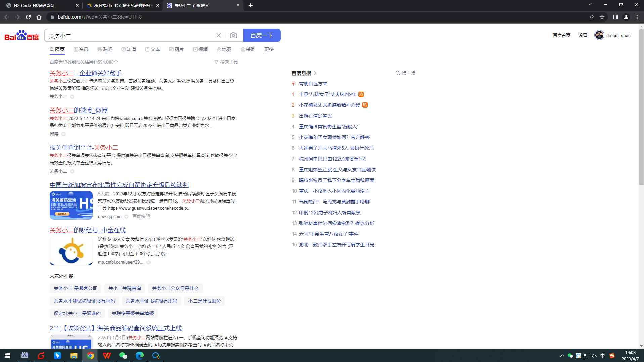
Task: Click related search 关务小二公众号是什么
Action: tap(175, 288)
